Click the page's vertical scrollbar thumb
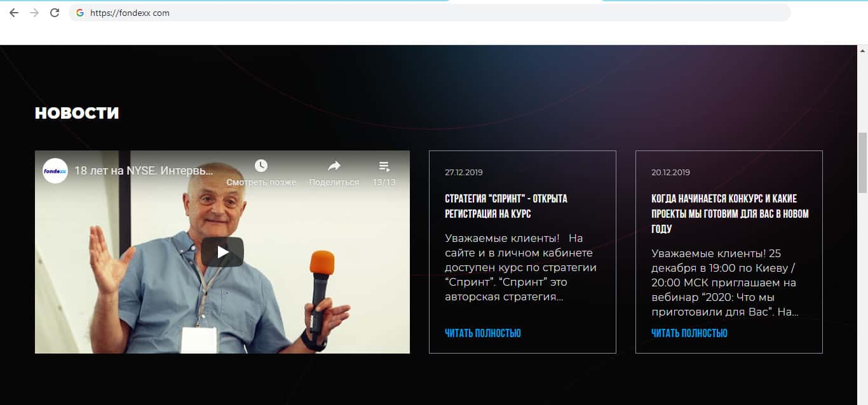The height and width of the screenshot is (405, 868). pyautogui.click(x=862, y=163)
